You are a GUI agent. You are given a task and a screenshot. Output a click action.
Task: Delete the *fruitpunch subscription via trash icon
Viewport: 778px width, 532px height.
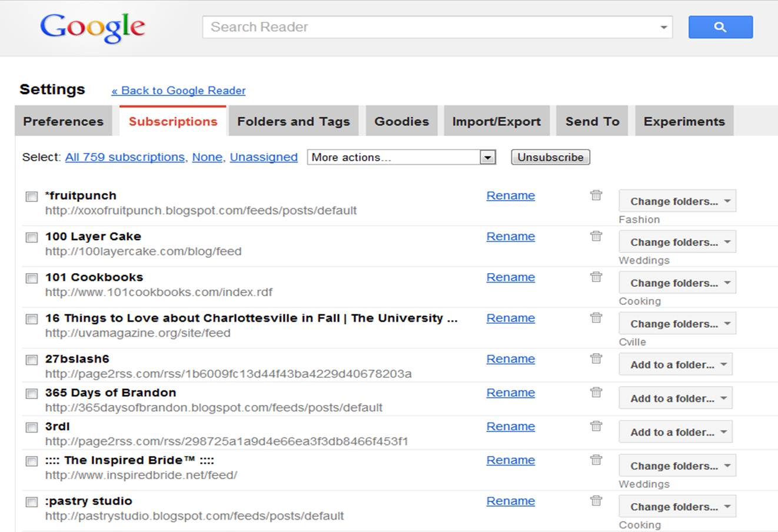click(x=596, y=195)
